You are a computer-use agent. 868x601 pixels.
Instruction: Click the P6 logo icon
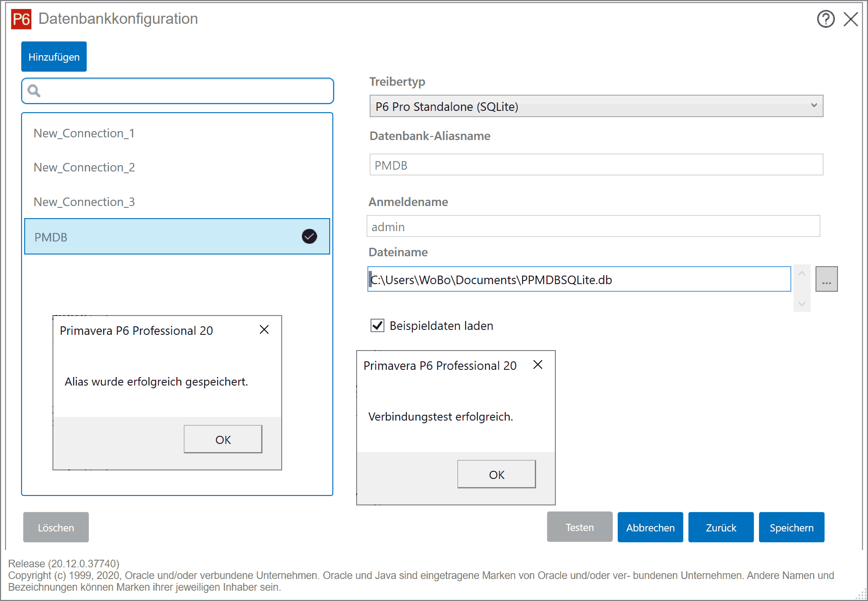pos(21,19)
